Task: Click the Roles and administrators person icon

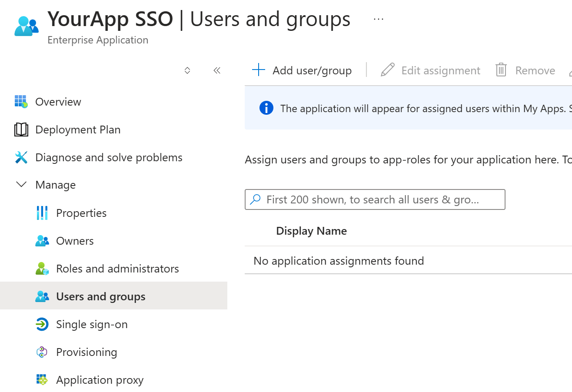Action: (42, 269)
